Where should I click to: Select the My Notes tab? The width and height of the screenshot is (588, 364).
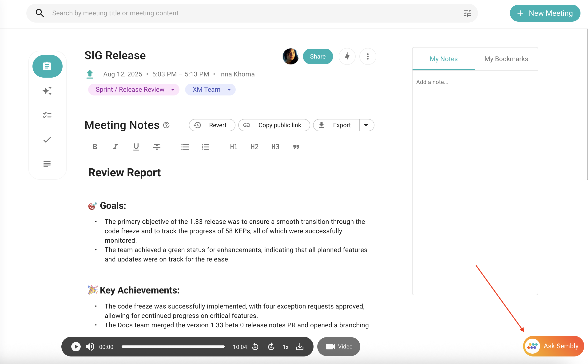click(x=444, y=59)
